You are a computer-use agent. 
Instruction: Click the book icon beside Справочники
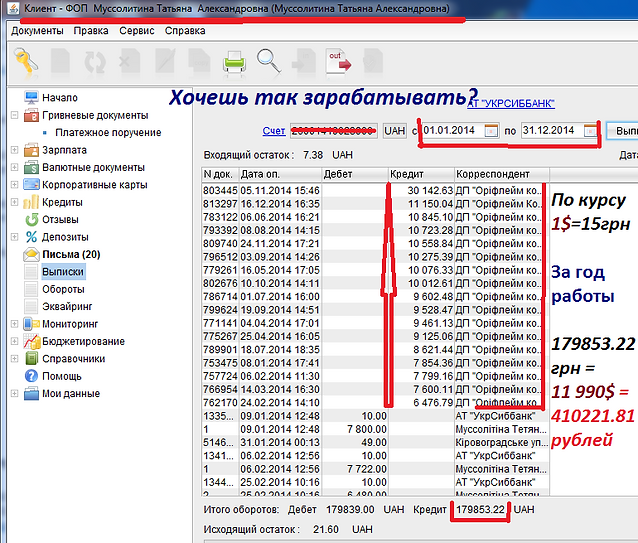click(31, 359)
